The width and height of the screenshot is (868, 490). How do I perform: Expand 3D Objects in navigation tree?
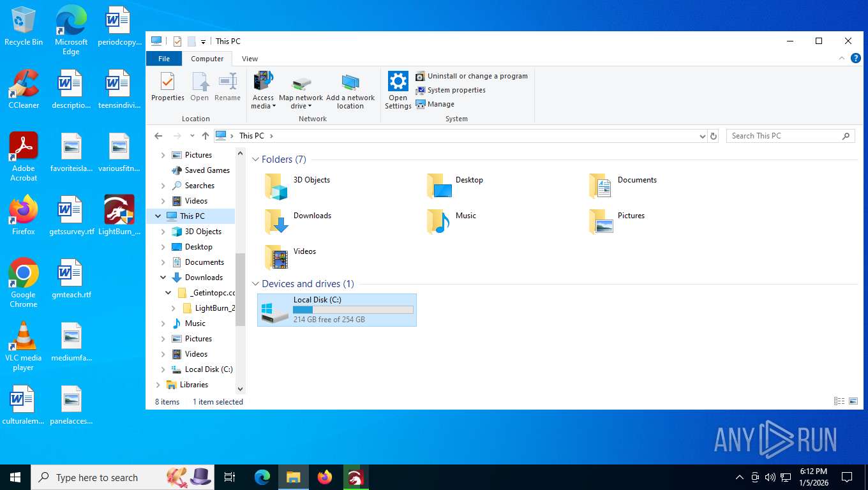(163, 232)
